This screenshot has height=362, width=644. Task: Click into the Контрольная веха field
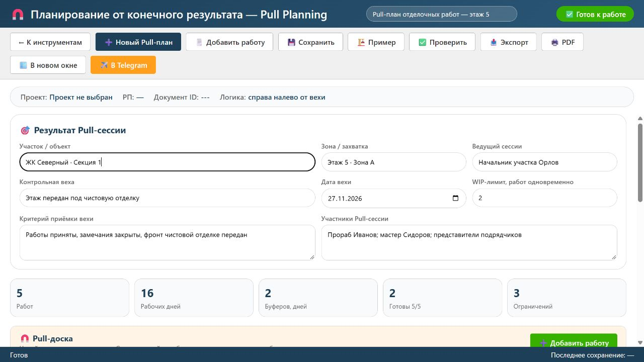point(168,198)
